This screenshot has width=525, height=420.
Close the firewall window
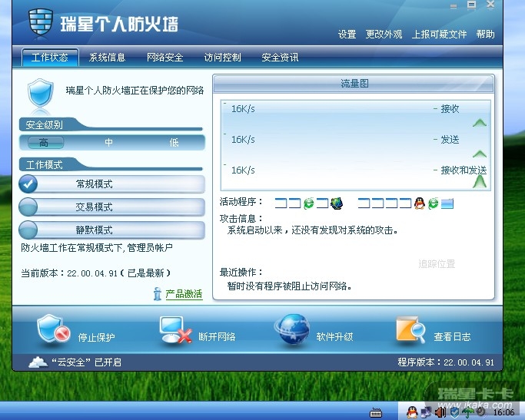pyautogui.click(x=490, y=5)
